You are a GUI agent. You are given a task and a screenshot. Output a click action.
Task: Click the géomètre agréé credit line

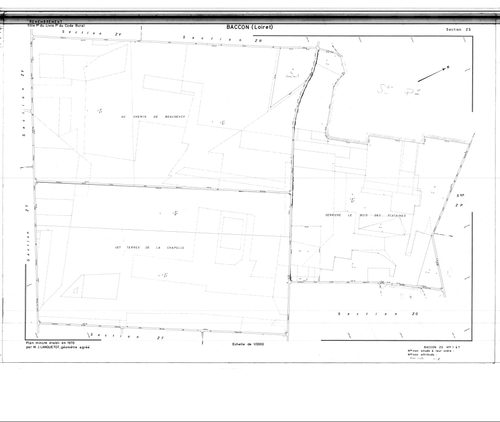click(x=58, y=347)
